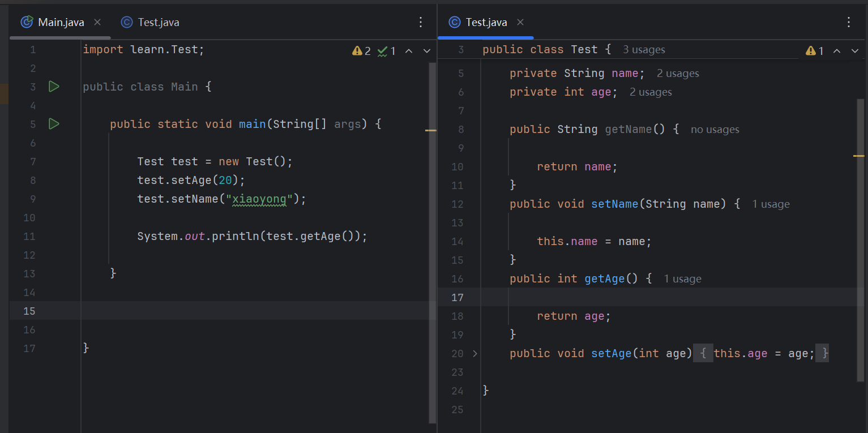This screenshot has width=868, height=433.
Task: Run the Main class via gutter icon
Action: [54, 87]
